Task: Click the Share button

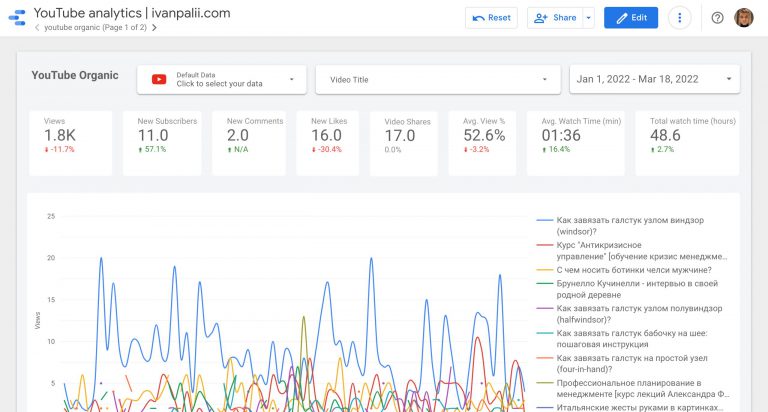Action: point(556,18)
